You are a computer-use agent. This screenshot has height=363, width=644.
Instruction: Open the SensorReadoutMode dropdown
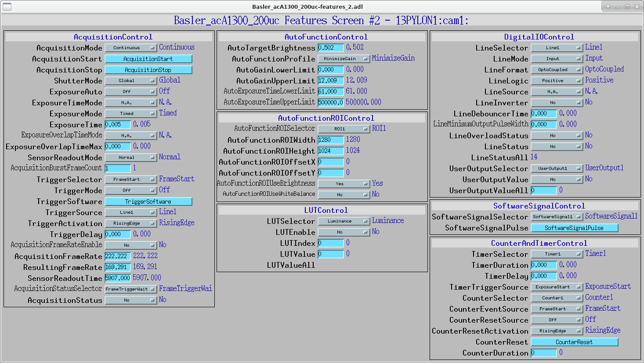[131, 158]
